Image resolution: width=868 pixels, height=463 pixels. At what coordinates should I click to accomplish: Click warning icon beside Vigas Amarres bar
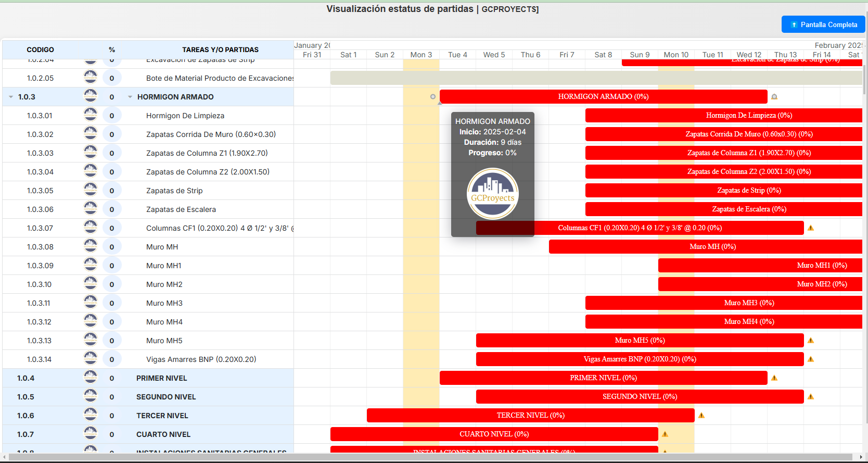click(811, 359)
